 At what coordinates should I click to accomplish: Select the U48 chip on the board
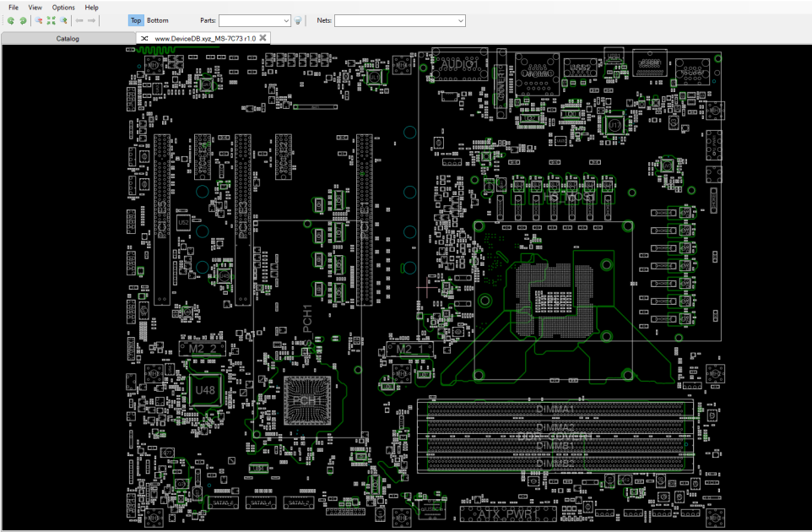point(204,390)
